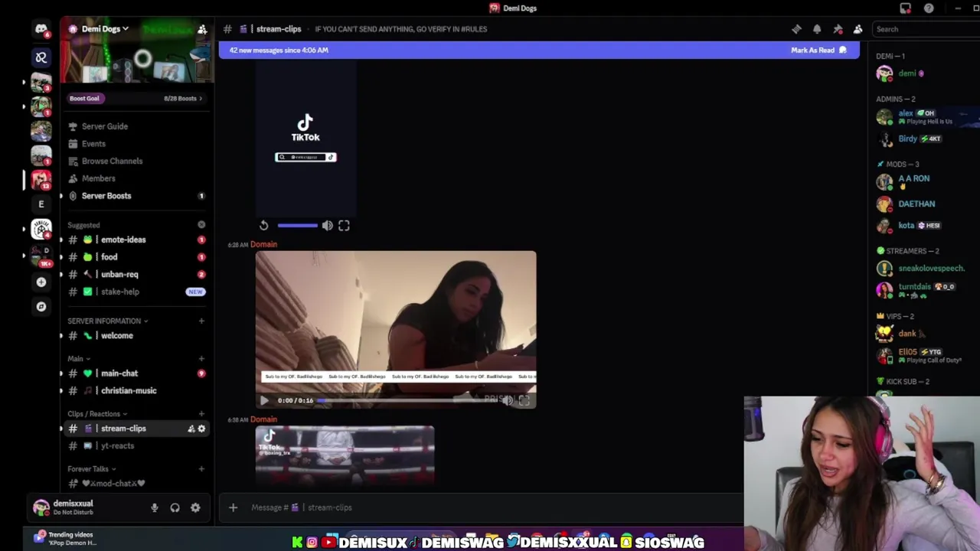Click username Domain at 6:28 AM message
This screenshot has height=551, width=980.
(263, 244)
